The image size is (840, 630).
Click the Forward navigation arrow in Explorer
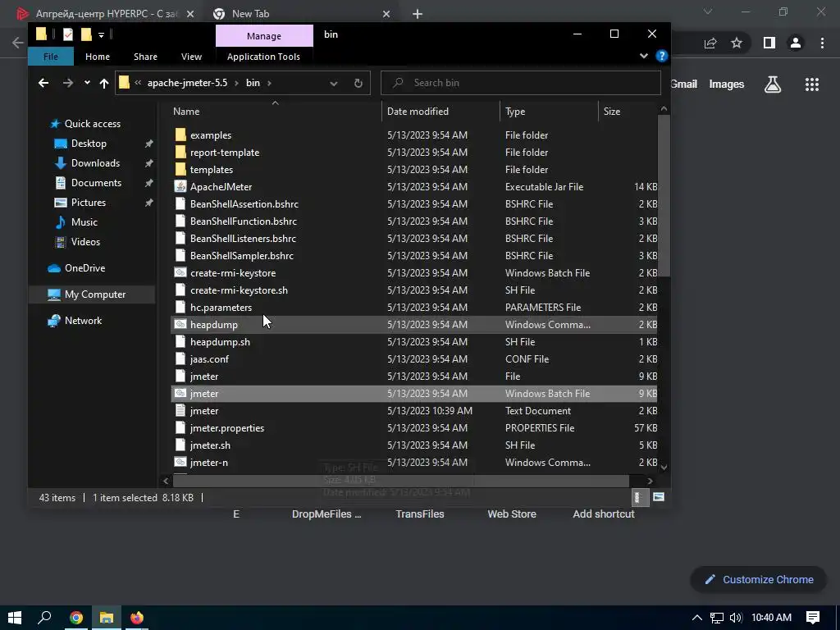click(67, 83)
